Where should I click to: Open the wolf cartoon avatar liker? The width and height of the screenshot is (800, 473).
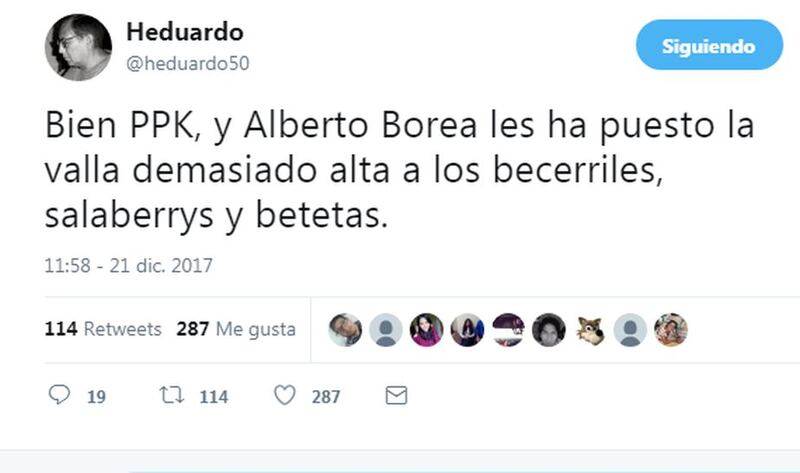590,330
